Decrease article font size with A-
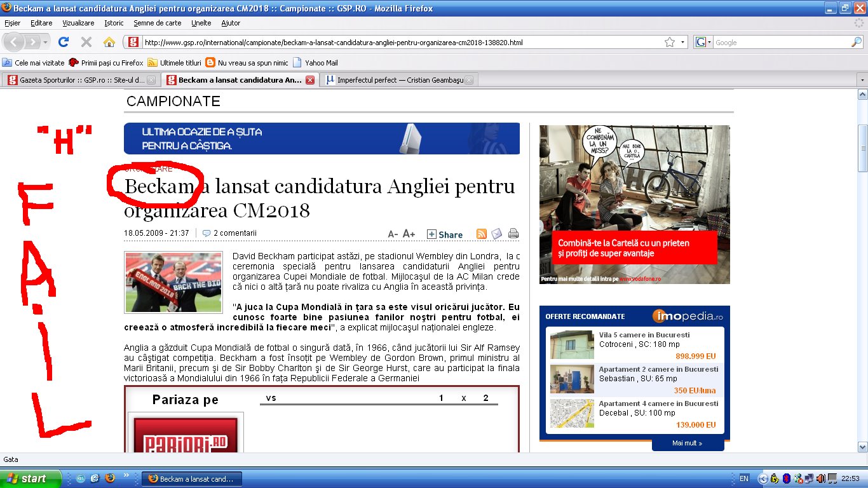Image resolution: width=868 pixels, height=488 pixels. (393, 234)
